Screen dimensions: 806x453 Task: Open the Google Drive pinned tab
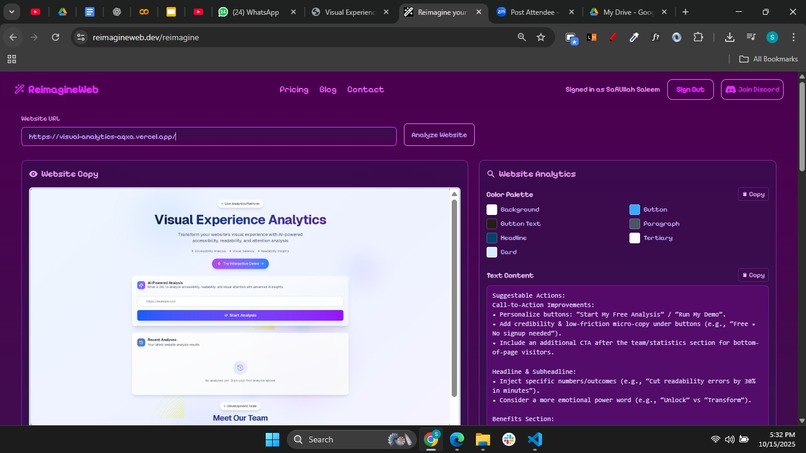[62, 12]
